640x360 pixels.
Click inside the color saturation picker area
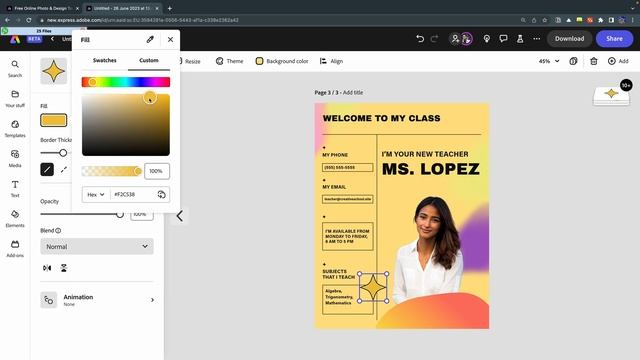pos(126,125)
